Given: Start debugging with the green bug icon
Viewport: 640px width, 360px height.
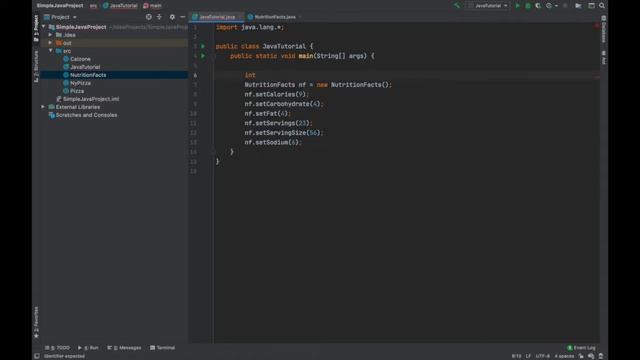Looking at the screenshot, I should (x=528, y=6).
